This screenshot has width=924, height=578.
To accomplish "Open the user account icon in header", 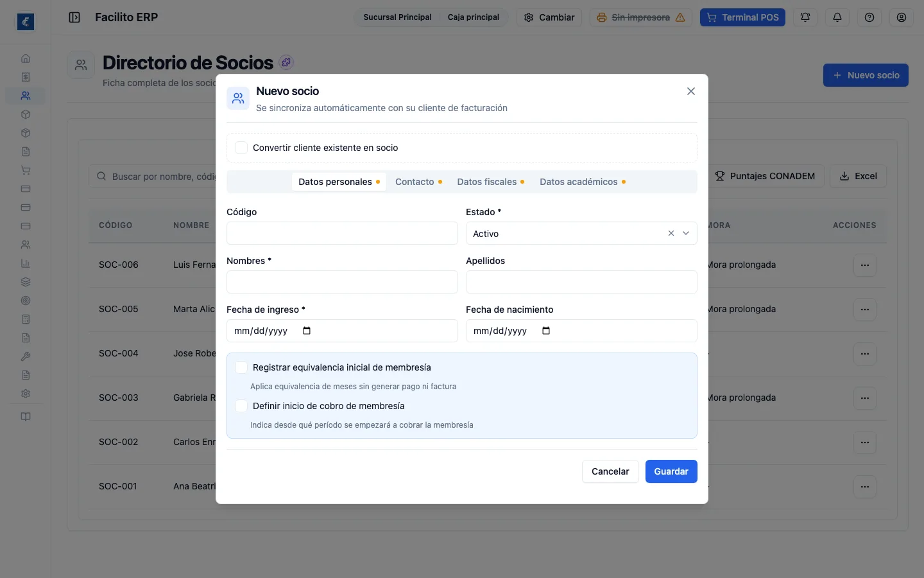I will 902,17.
